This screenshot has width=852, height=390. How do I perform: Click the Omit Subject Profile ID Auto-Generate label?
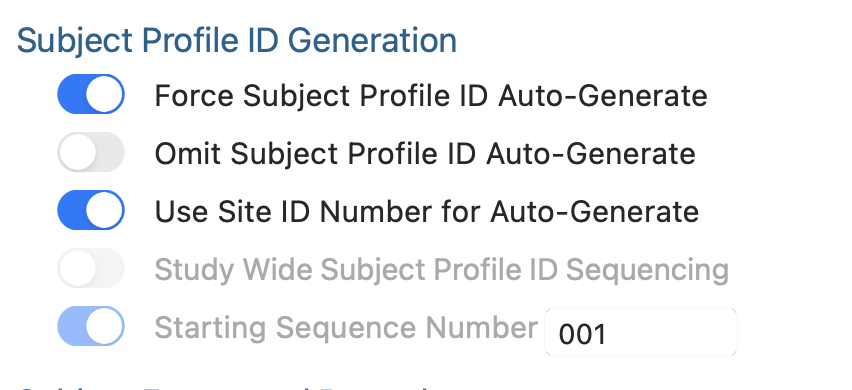[425, 154]
